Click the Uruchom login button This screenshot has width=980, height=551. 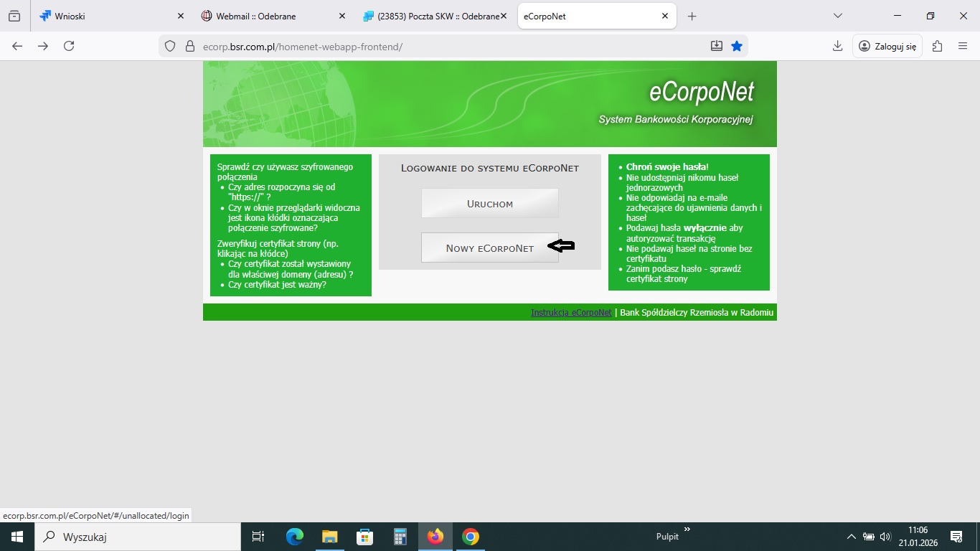pos(490,203)
